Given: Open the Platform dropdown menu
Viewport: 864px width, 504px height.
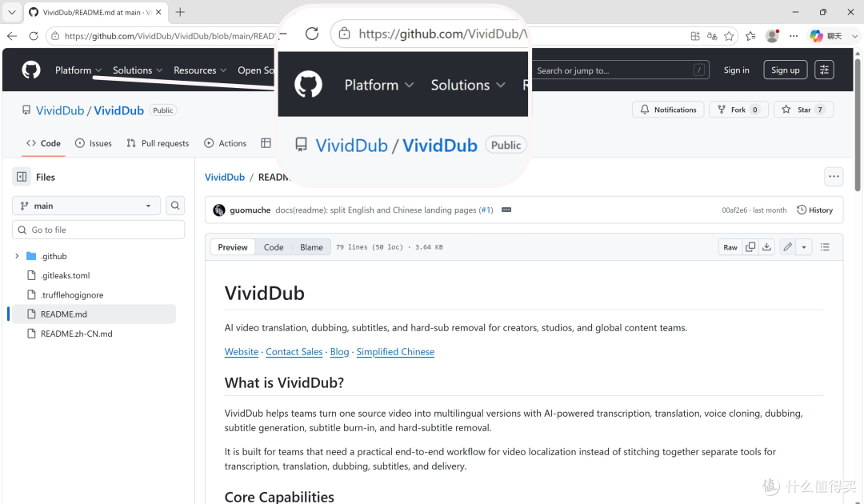Looking at the screenshot, I should (x=78, y=70).
